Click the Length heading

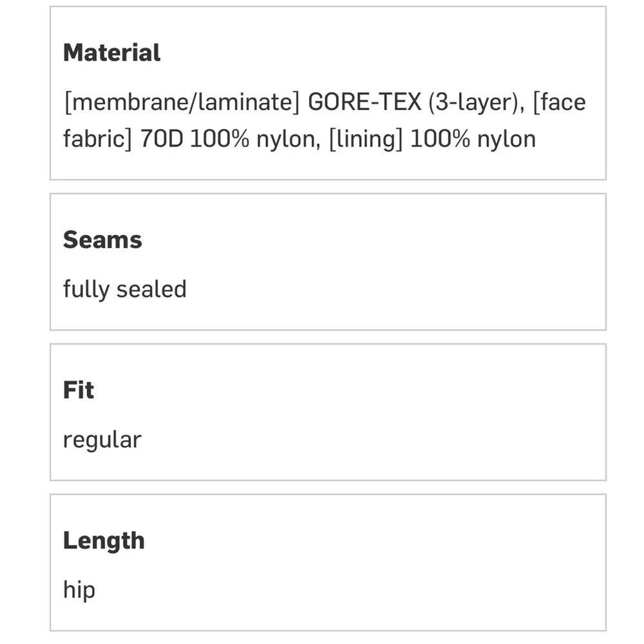104,540
